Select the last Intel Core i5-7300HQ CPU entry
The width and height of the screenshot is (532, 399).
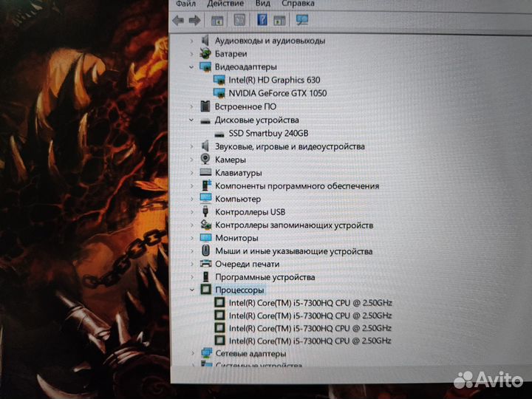pyautogui.click(x=310, y=341)
